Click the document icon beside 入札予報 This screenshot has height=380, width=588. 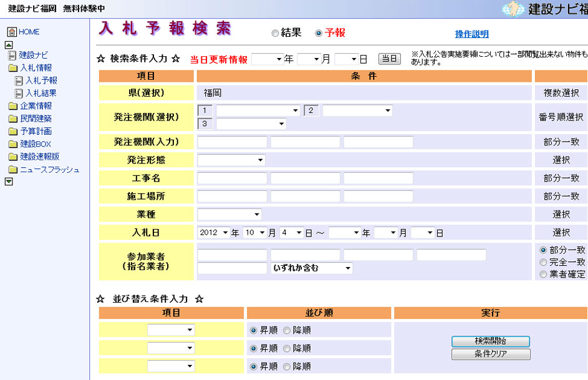tap(19, 80)
